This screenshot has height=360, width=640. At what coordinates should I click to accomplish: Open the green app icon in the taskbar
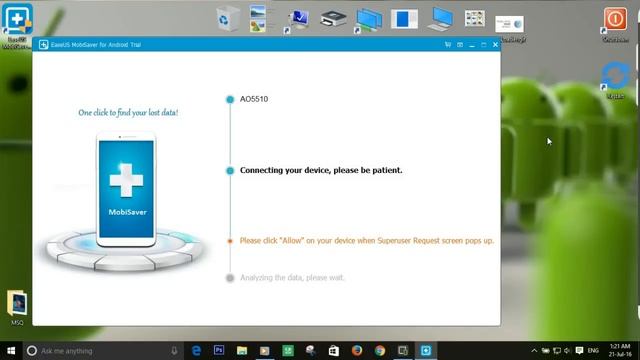288,351
